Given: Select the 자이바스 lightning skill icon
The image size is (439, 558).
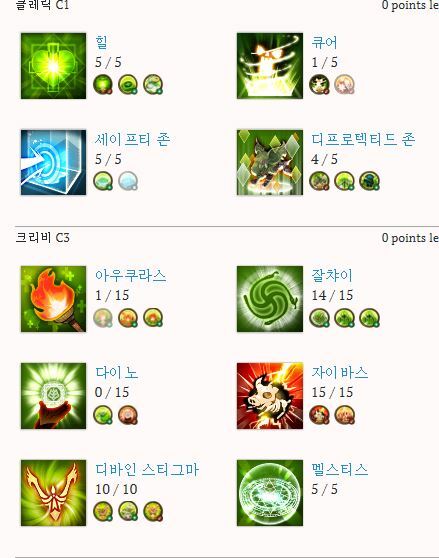Looking at the screenshot, I should click(270, 396).
